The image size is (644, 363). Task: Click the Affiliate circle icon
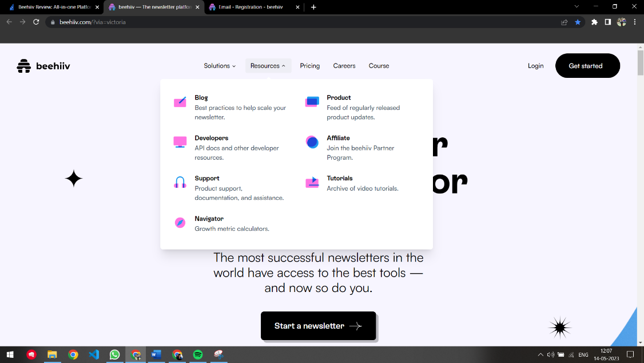312,142
